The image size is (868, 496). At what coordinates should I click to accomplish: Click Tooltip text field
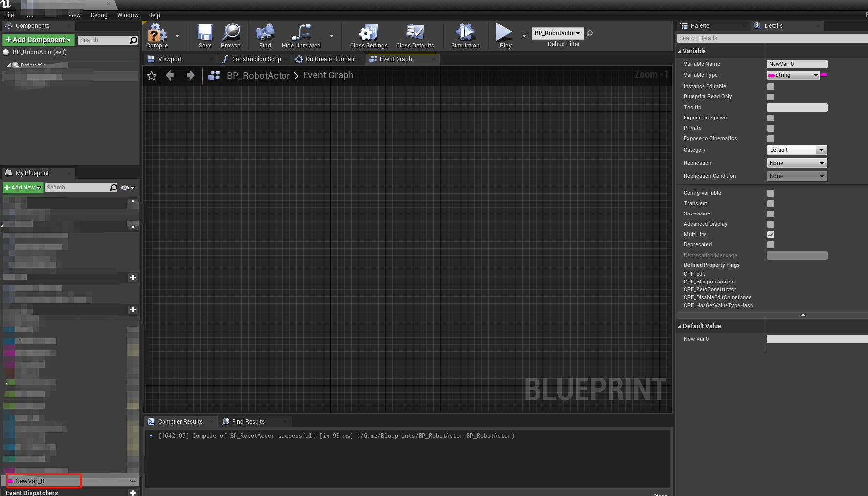(x=797, y=107)
